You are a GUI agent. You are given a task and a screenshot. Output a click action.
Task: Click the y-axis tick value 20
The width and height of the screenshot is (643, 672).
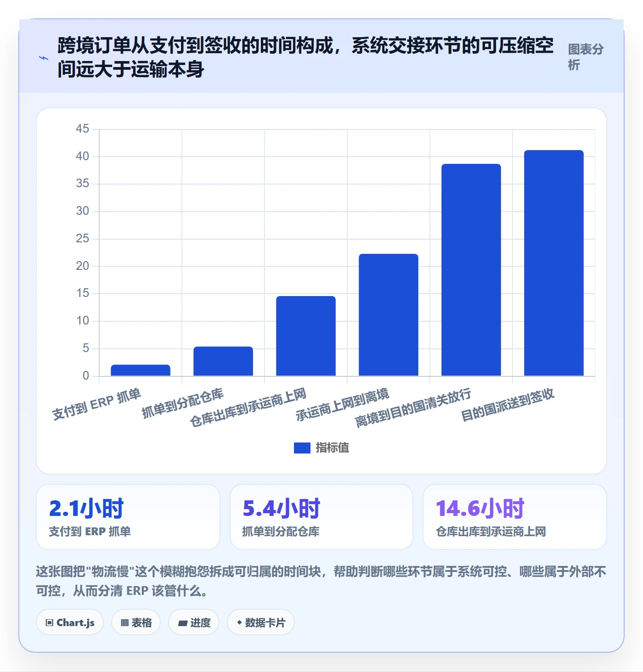click(83, 266)
